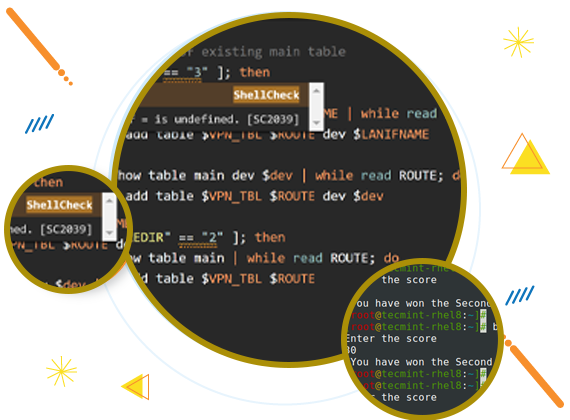
Task: Click the ShellCheck label in large tooltip
Action: [x=266, y=95]
